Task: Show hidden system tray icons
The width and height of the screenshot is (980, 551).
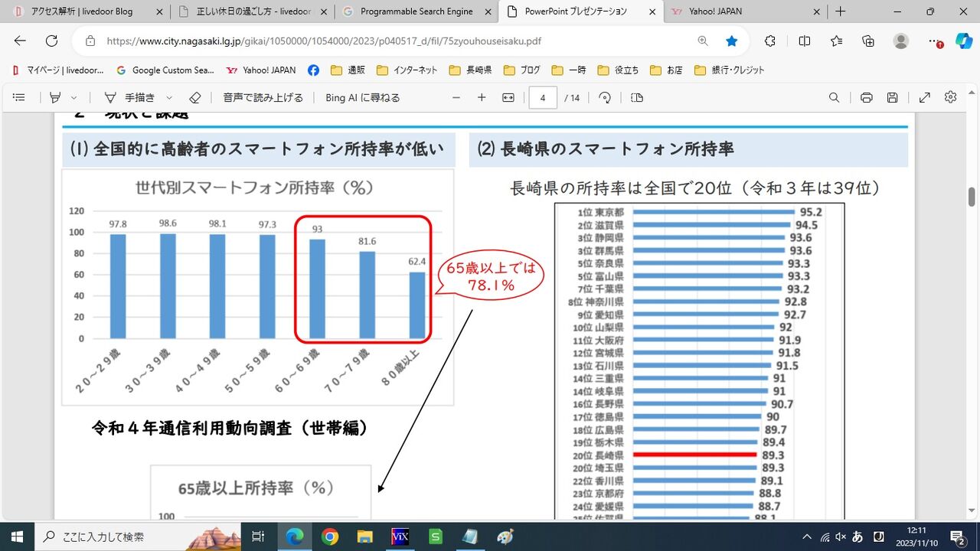Action: coord(806,536)
